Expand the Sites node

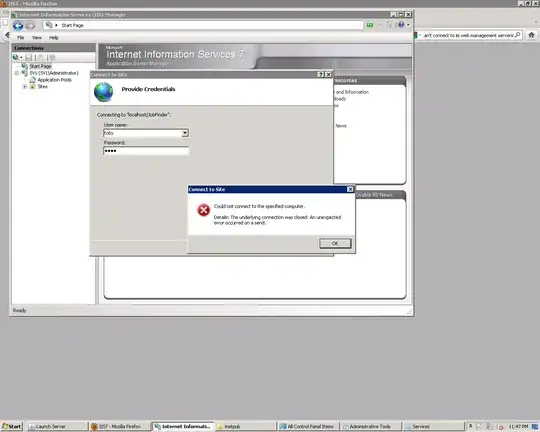coord(24,86)
